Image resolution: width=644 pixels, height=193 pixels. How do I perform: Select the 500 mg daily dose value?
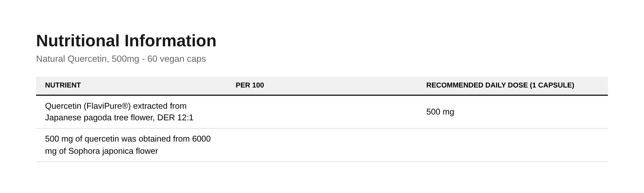(x=440, y=112)
